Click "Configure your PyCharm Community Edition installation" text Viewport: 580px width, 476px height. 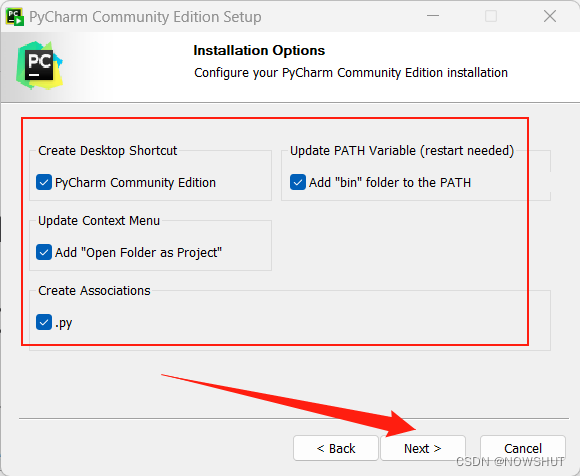point(351,73)
